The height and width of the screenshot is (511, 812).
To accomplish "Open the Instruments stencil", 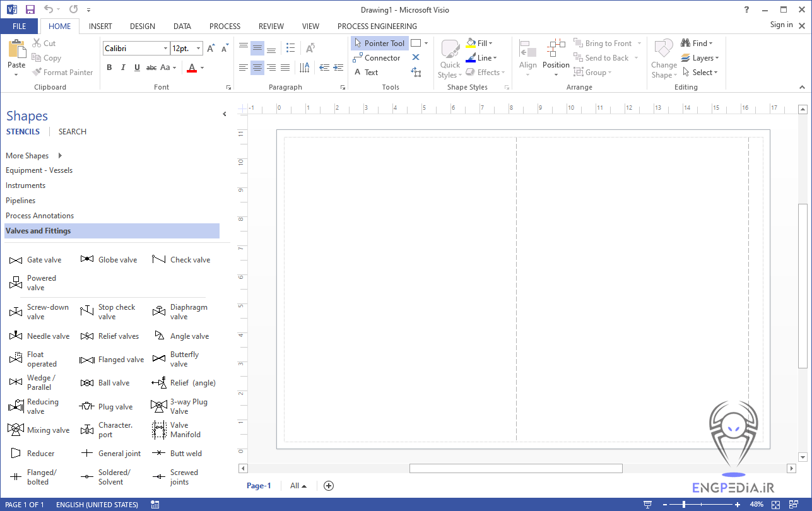I will (25, 185).
